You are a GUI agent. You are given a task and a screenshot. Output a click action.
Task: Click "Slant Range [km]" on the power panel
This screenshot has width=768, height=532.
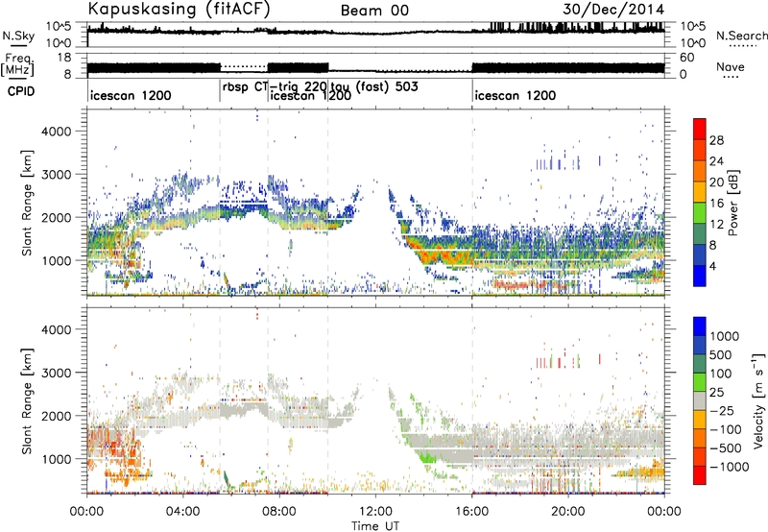[27, 203]
